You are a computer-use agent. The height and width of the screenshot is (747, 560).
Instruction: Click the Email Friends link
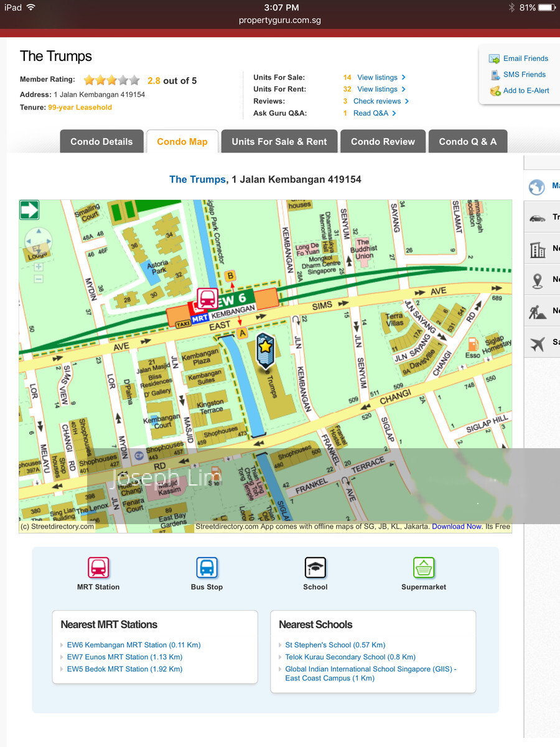click(x=525, y=59)
